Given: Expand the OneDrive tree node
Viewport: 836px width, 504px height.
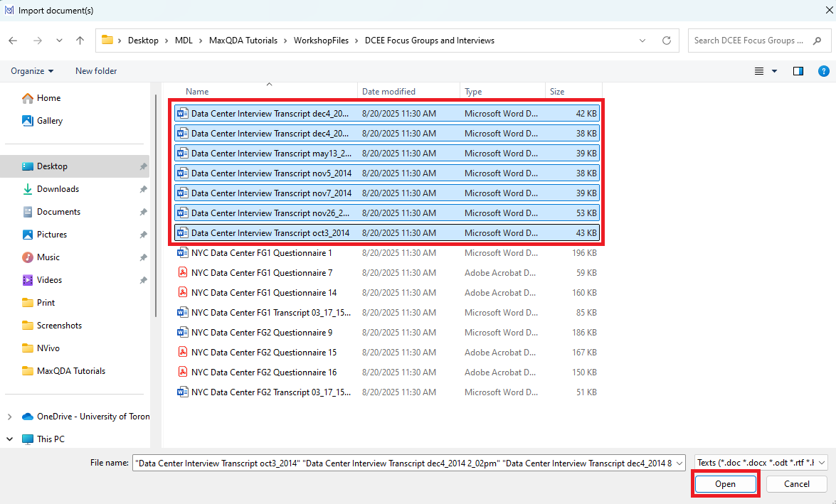Looking at the screenshot, I should 9,417.
